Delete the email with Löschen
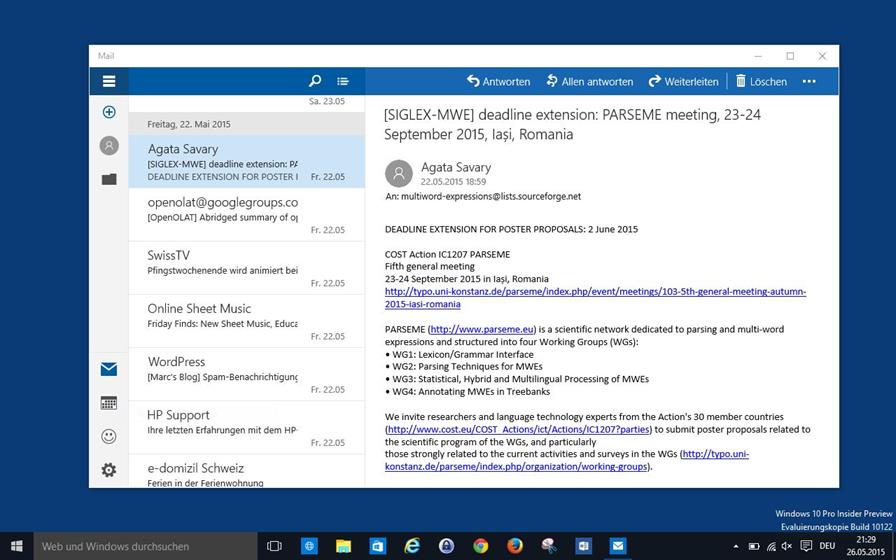 pos(761,81)
